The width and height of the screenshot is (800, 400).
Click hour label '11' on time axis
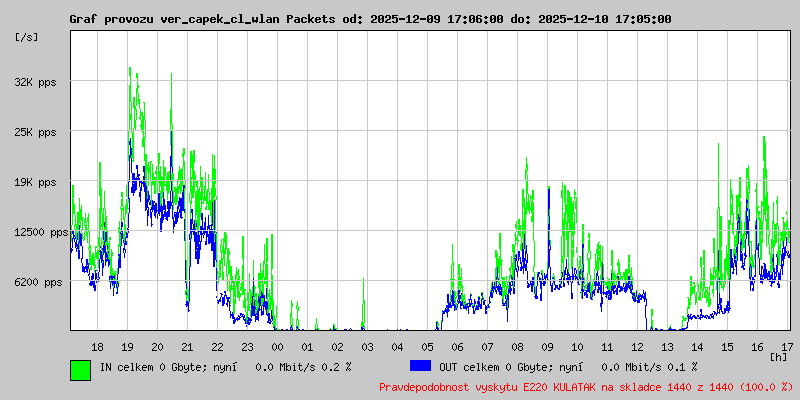coord(608,348)
